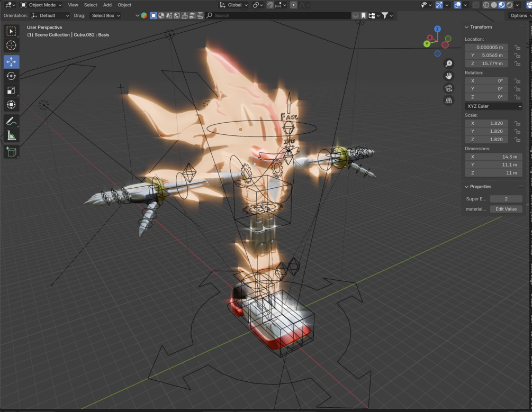Image resolution: width=532 pixels, height=412 pixels.
Task: Toggle proportional editing circle button
Action: pyautogui.click(x=293, y=5)
